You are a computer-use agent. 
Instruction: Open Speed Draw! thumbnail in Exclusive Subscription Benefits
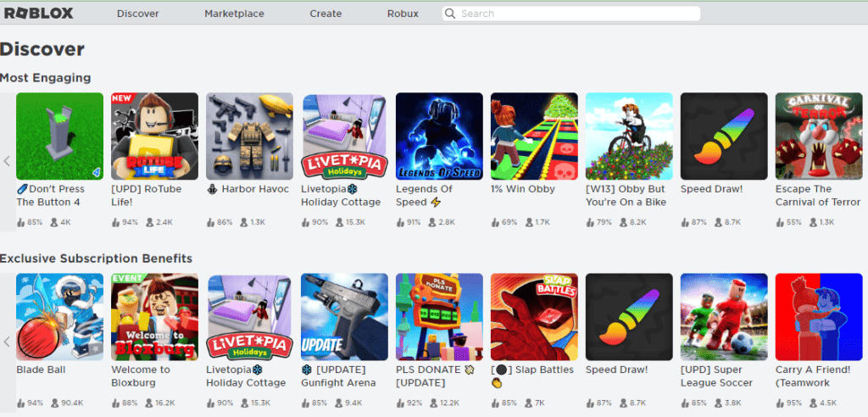(630, 317)
